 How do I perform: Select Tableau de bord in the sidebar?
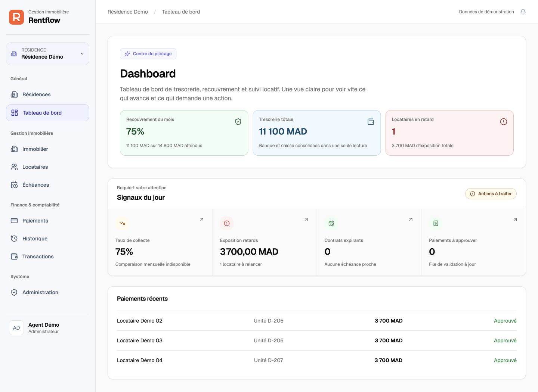coord(47,113)
